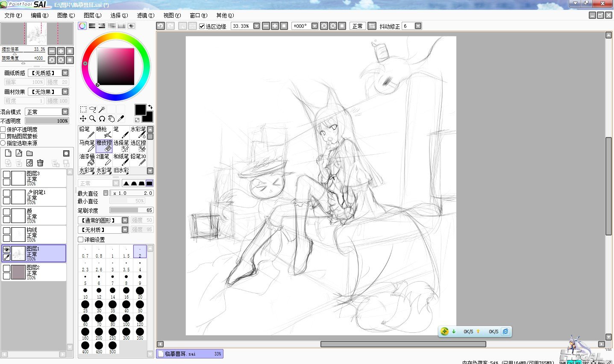Select the eyedropper color picker tool
The image size is (614, 364).
121,119
